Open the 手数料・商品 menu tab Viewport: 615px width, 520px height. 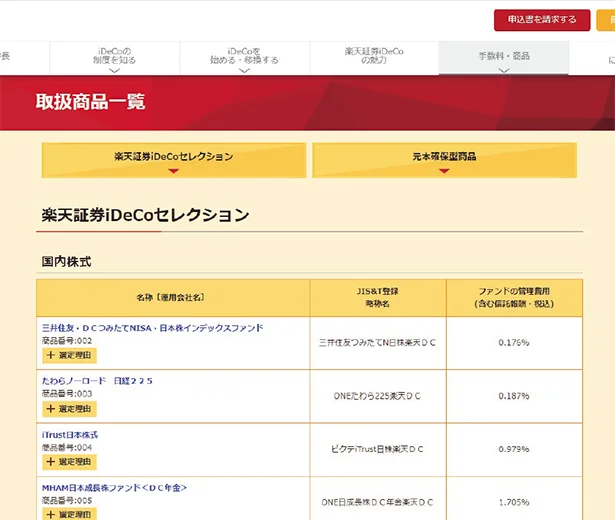(x=504, y=58)
